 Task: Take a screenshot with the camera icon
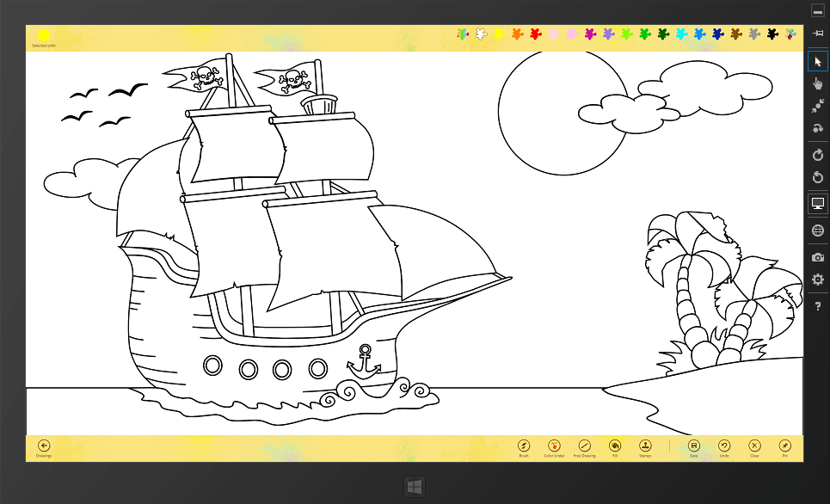[817, 256]
